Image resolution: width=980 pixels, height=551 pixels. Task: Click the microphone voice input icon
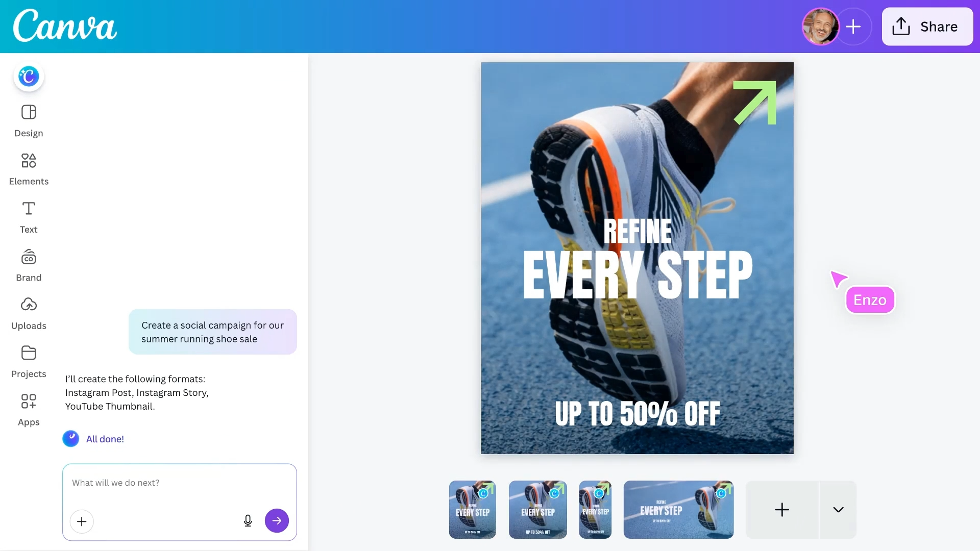[x=248, y=521]
